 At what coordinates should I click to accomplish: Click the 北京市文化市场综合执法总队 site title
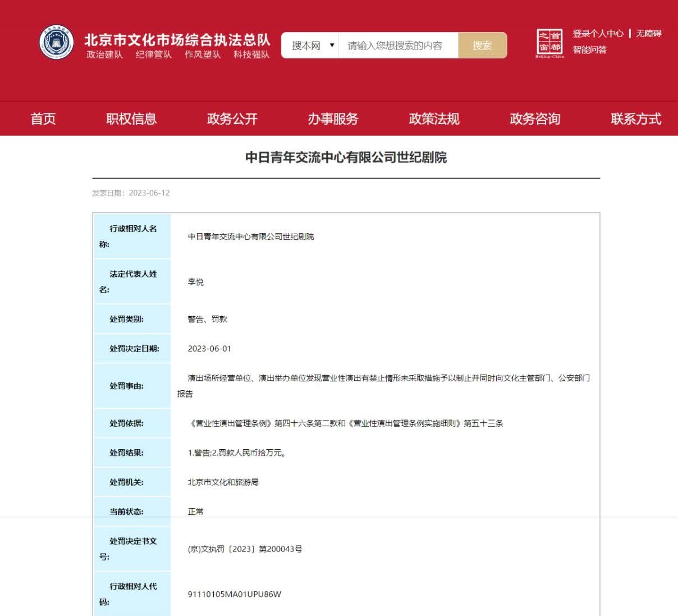click(177, 40)
